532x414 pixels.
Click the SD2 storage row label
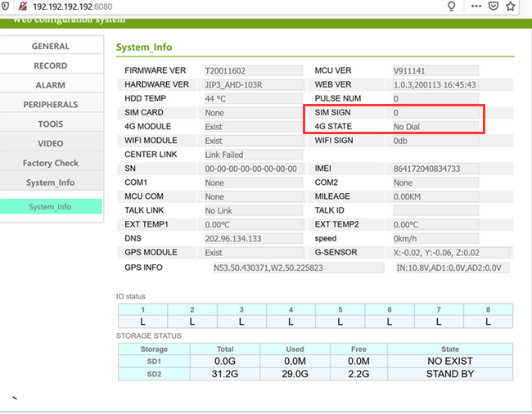154,374
